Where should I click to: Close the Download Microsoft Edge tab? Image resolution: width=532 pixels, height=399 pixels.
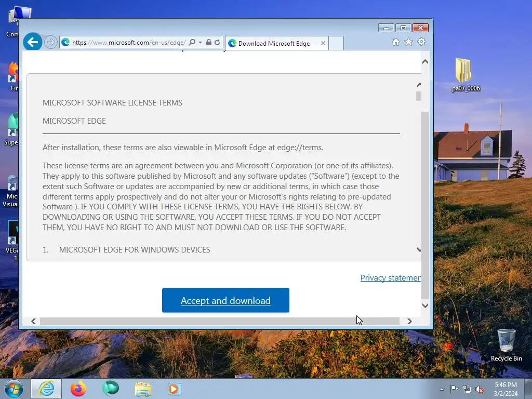click(323, 44)
